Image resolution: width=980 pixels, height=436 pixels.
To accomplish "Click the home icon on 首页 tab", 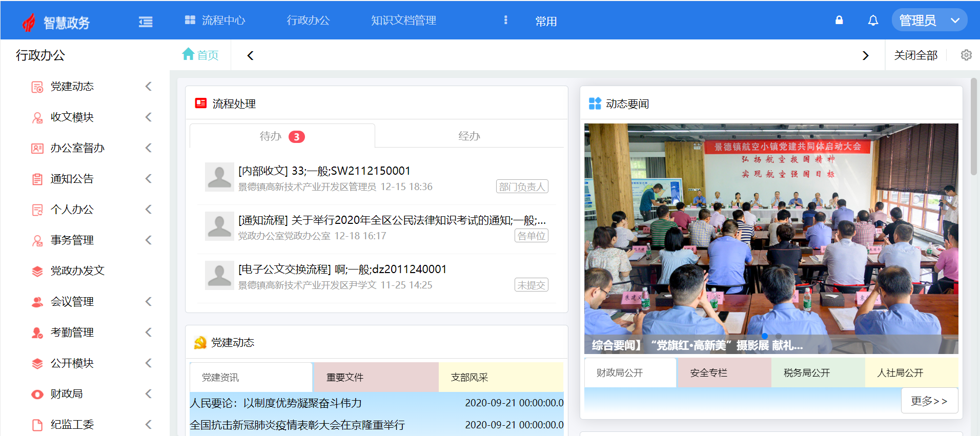I will pyautogui.click(x=188, y=54).
